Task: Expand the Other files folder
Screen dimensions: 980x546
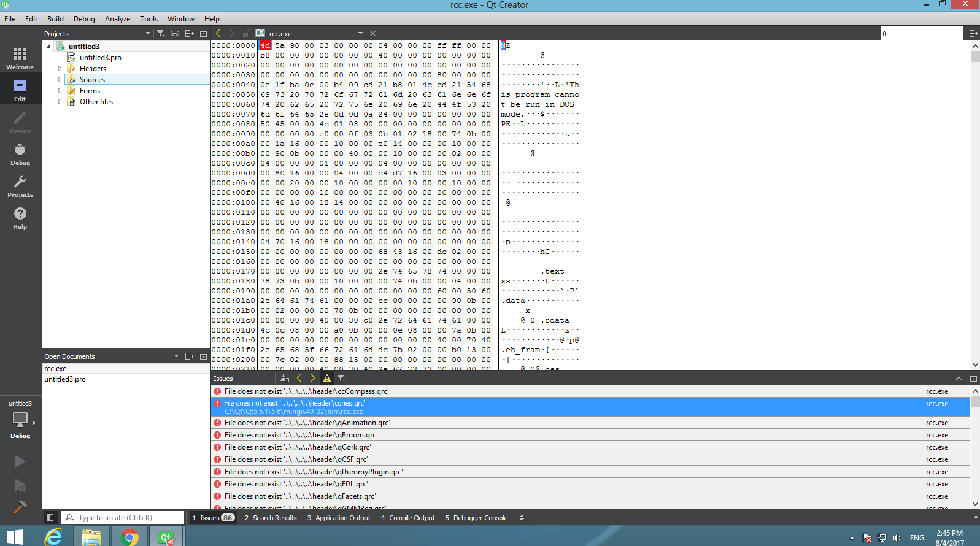Action: coord(60,102)
